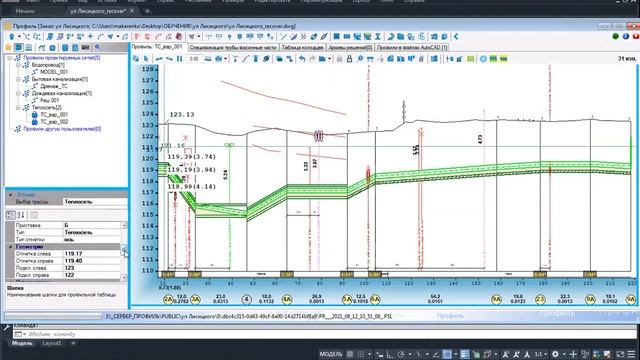Image resolution: width=640 pixels, height=360 pixels.
Task: Click the sigma summation icon in main toolbar
Action: coord(378,37)
